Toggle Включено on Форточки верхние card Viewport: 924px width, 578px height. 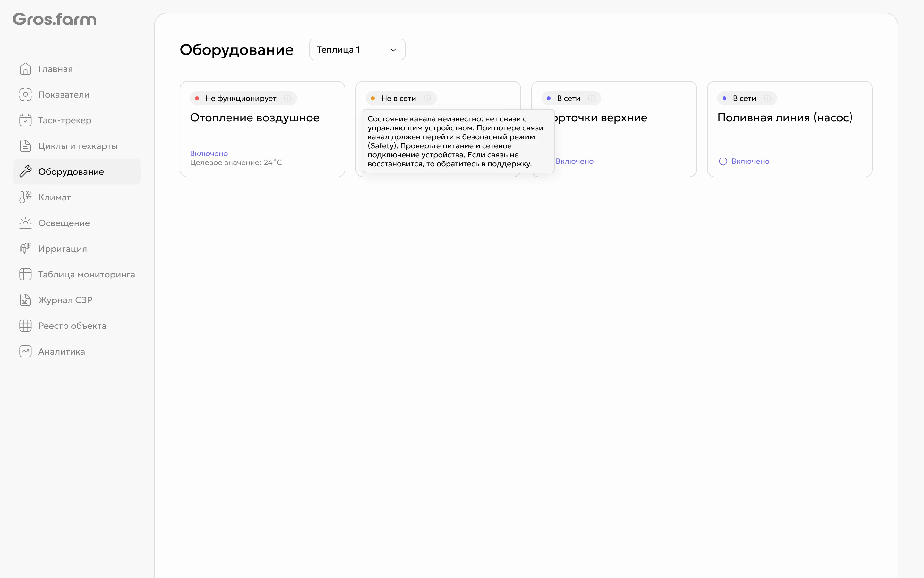(x=574, y=161)
